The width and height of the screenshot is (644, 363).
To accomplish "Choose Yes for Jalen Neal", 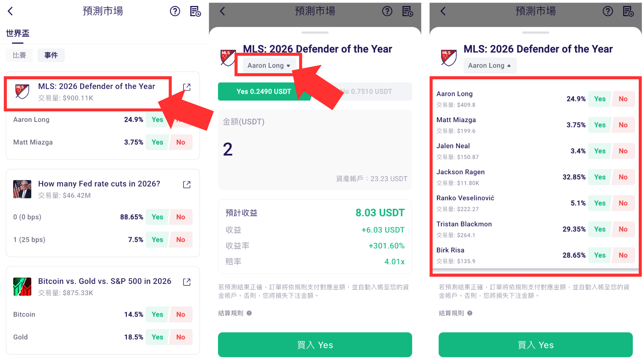I will [x=600, y=151].
